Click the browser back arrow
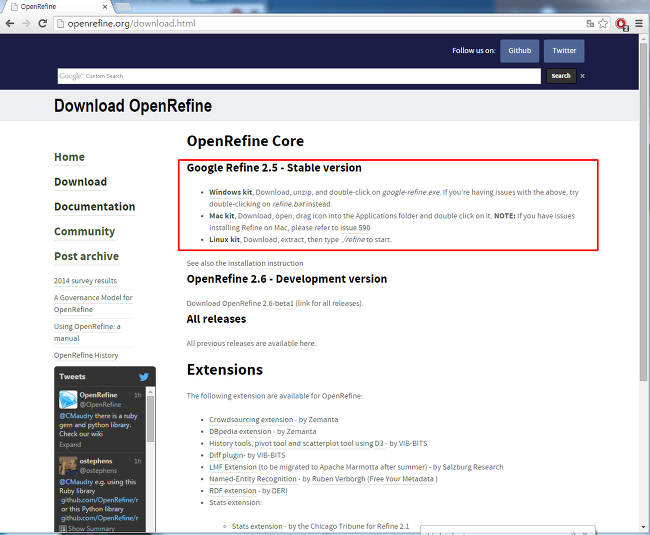The image size is (650, 535). (x=10, y=23)
